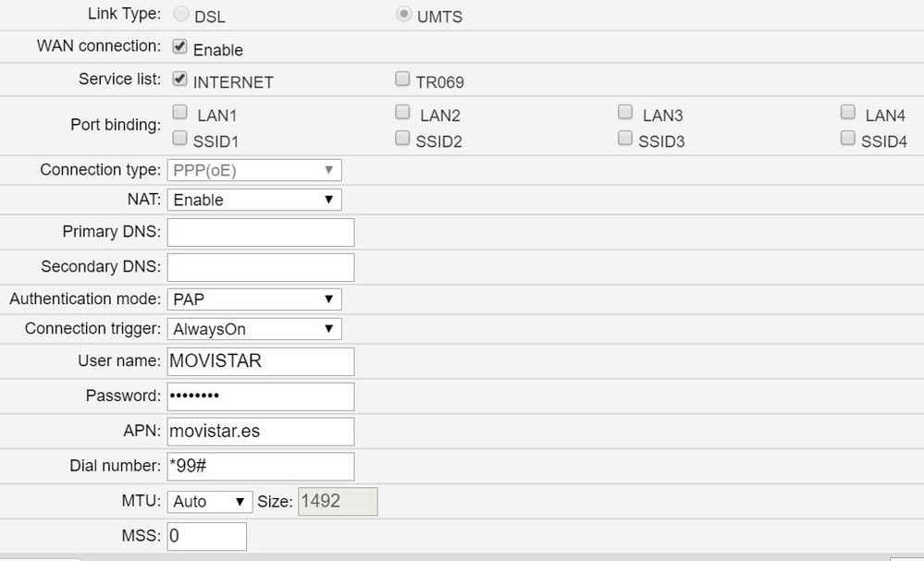Enable the TR069 service checkbox

(403, 78)
